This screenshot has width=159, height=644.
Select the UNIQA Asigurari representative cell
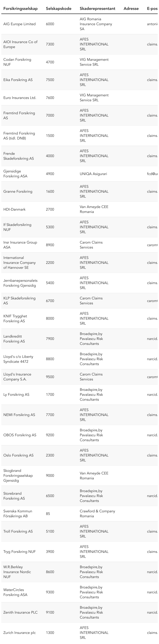[x=93, y=174]
